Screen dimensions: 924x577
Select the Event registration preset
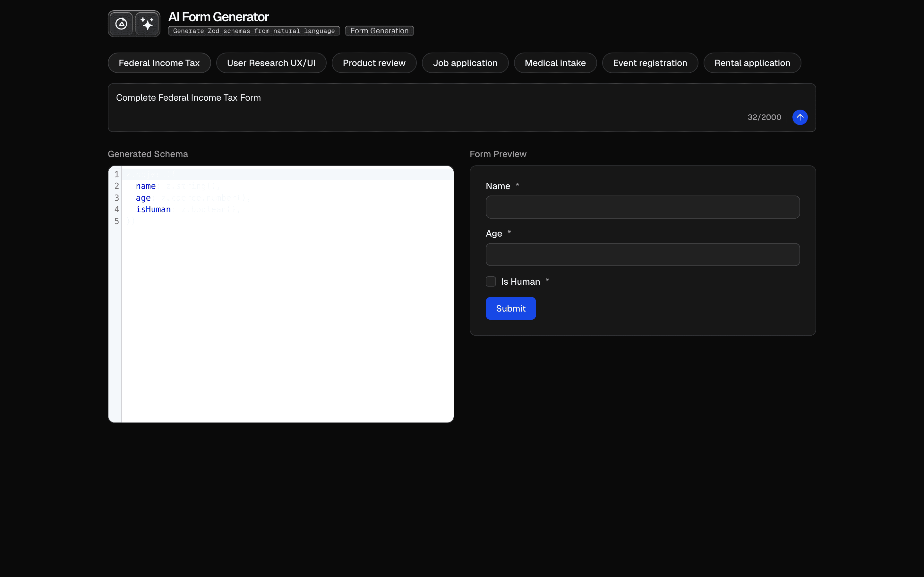click(650, 63)
